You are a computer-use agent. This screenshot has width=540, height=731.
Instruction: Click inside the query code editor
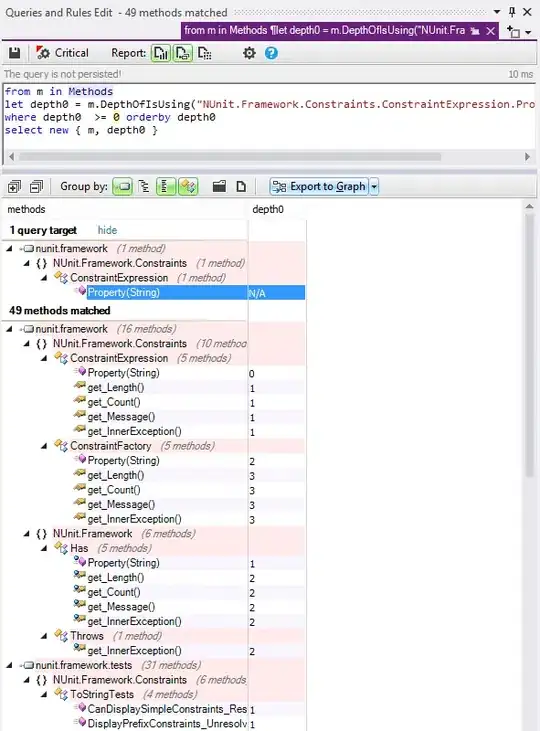click(x=270, y=117)
